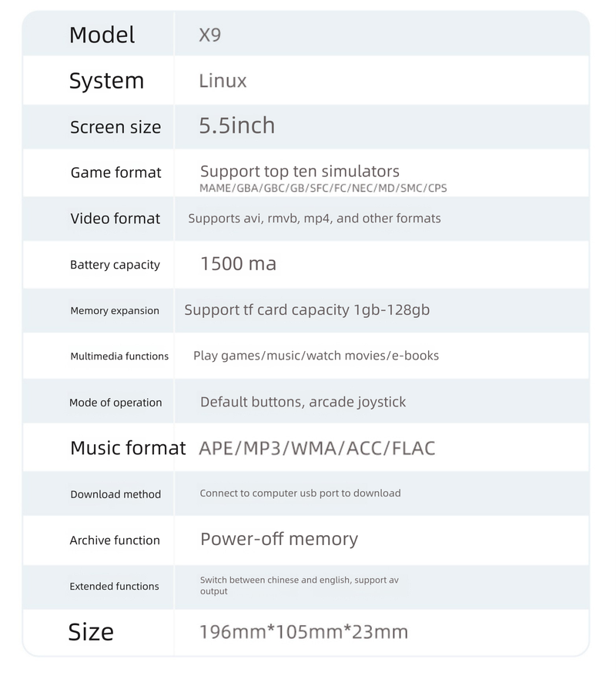The image size is (616, 679).
Task: Click the "196mm*105mm*23mm" size value
Action: point(303,632)
